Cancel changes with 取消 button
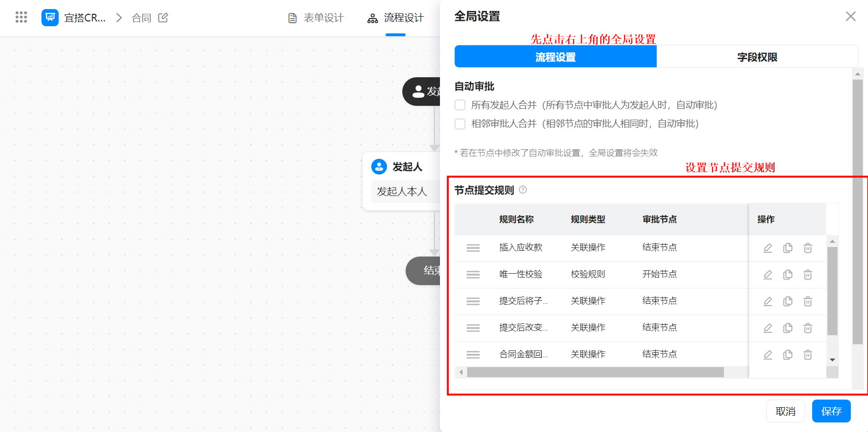868x432 pixels. click(785, 411)
